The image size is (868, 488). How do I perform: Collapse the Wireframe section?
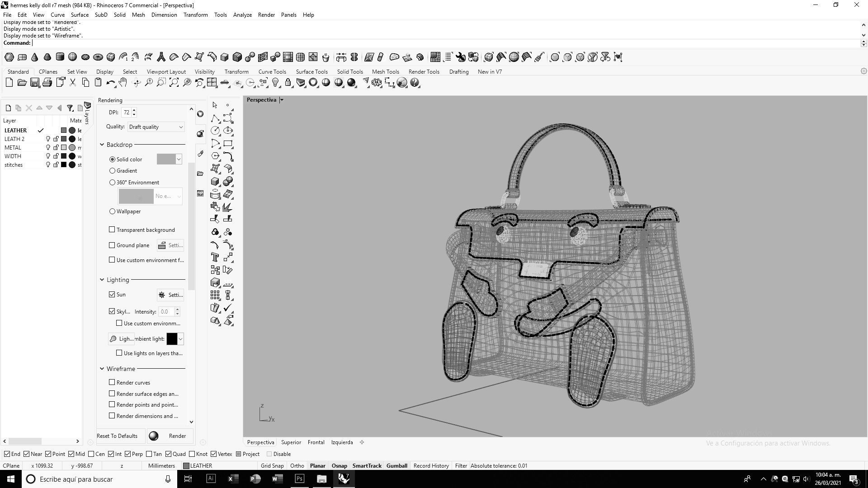(x=102, y=369)
